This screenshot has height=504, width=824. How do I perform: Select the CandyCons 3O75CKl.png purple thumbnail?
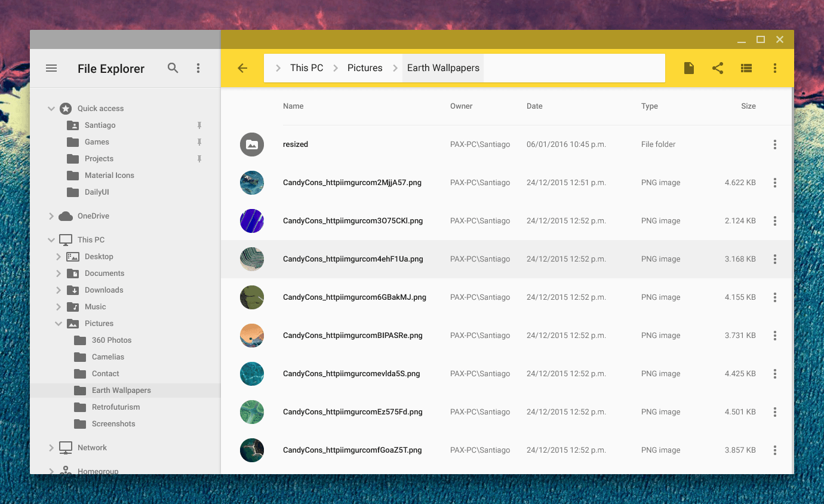coord(252,221)
